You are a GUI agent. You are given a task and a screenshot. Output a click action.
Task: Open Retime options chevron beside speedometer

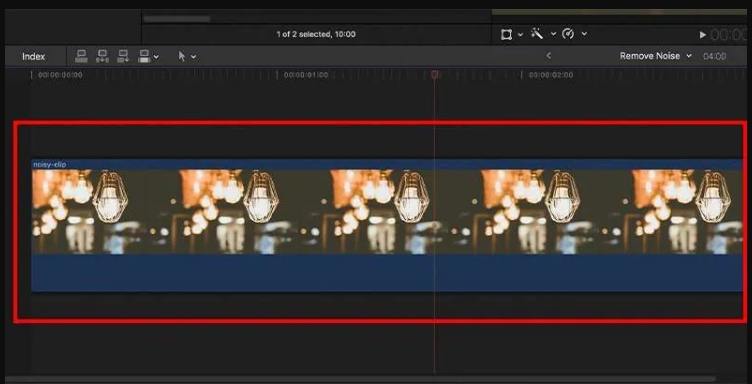click(584, 34)
